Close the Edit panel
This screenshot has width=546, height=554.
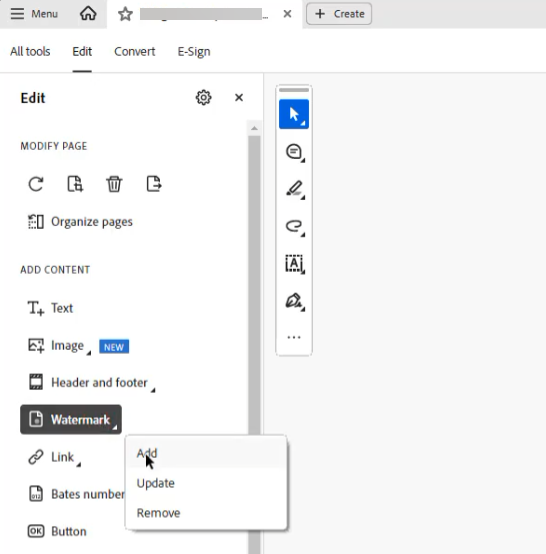(x=239, y=98)
